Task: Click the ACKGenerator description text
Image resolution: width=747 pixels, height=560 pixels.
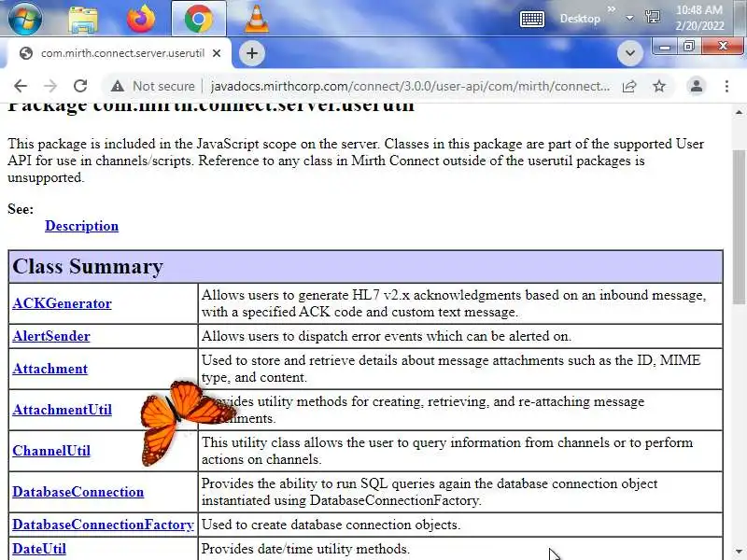Action: 454,303
